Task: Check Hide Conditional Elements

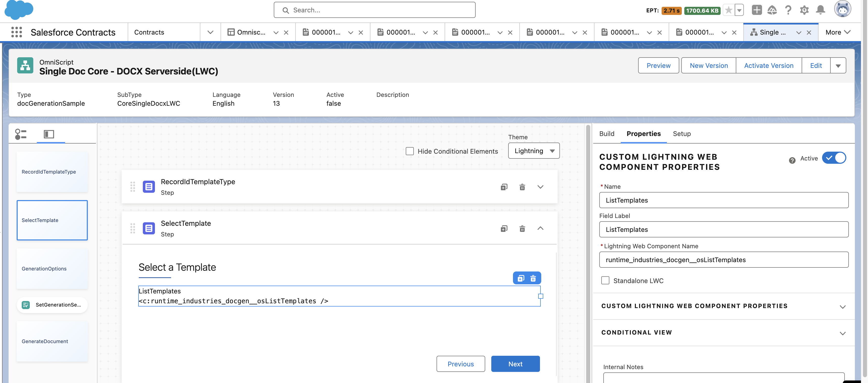Action: [x=410, y=151]
